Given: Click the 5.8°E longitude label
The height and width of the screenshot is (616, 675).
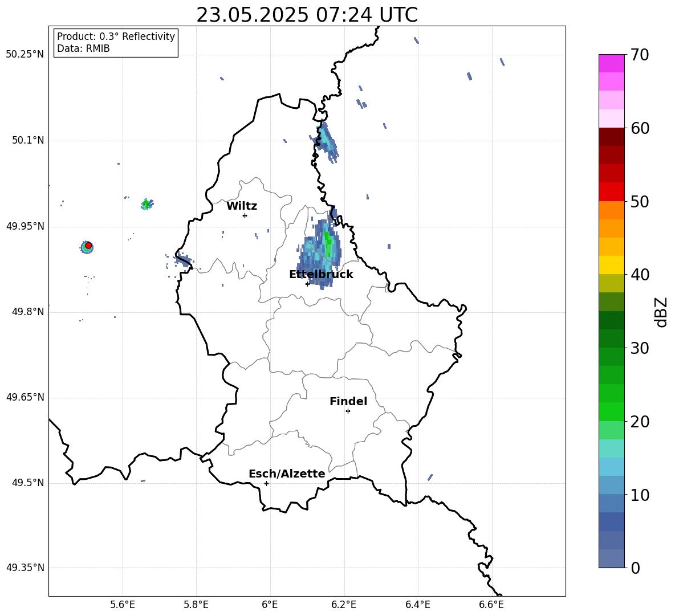Looking at the screenshot, I should (x=196, y=605).
